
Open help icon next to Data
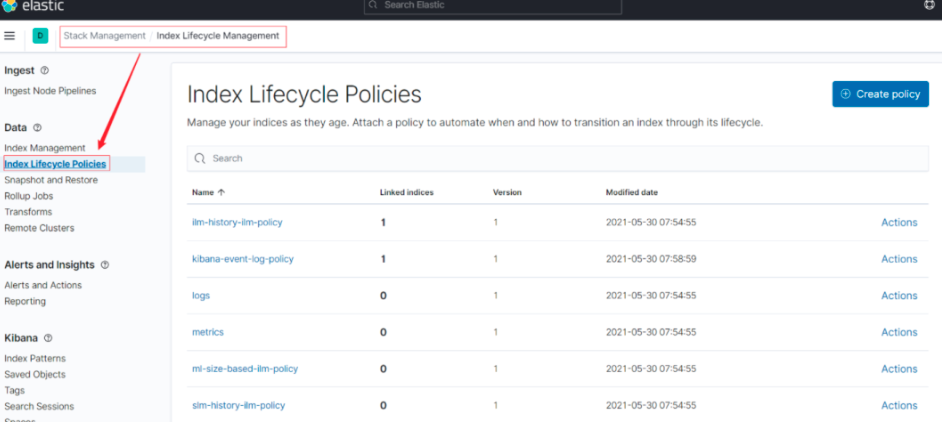pos(37,128)
